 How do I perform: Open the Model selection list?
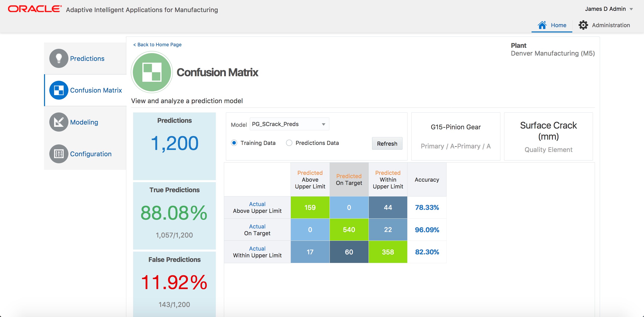(x=289, y=124)
